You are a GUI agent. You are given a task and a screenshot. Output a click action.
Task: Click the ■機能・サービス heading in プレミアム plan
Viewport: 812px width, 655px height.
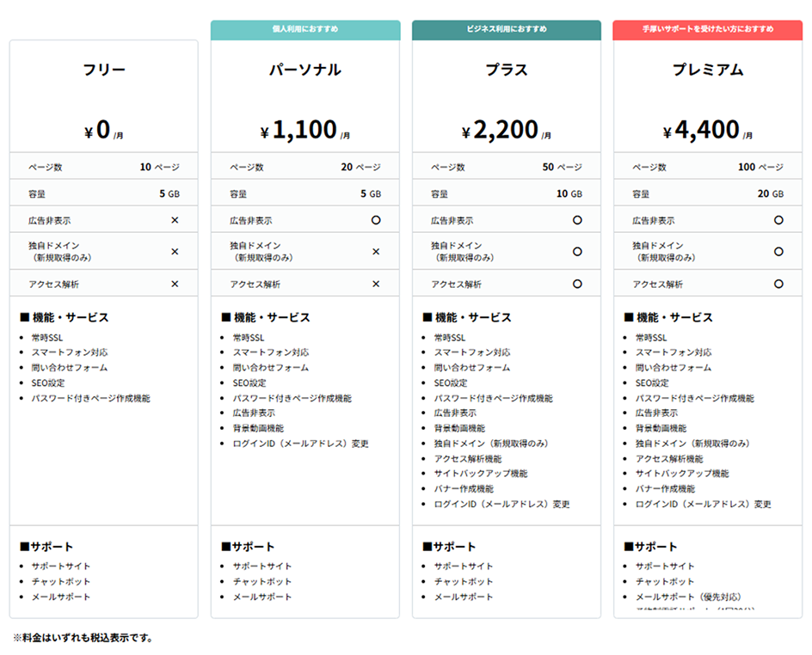click(x=668, y=317)
